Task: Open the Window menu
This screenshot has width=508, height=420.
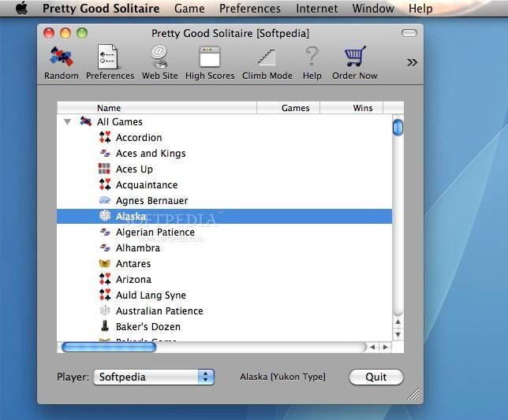Action: coord(373,9)
